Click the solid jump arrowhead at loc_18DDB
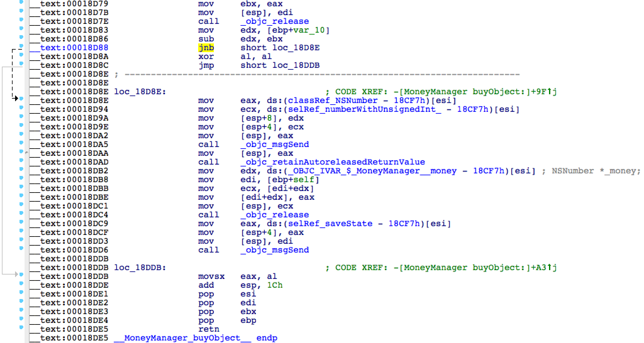This screenshot has width=644, height=343. [x=16, y=275]
